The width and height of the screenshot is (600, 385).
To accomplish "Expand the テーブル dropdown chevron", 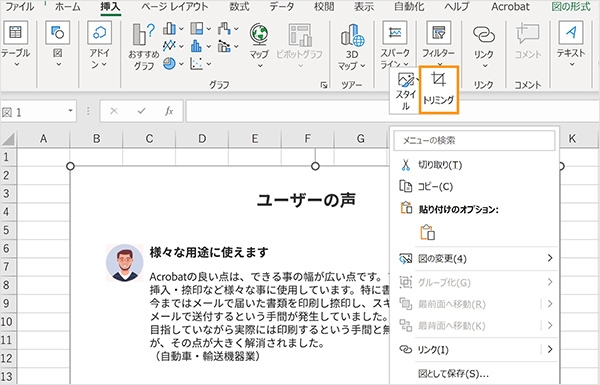I will click(16, 64).
